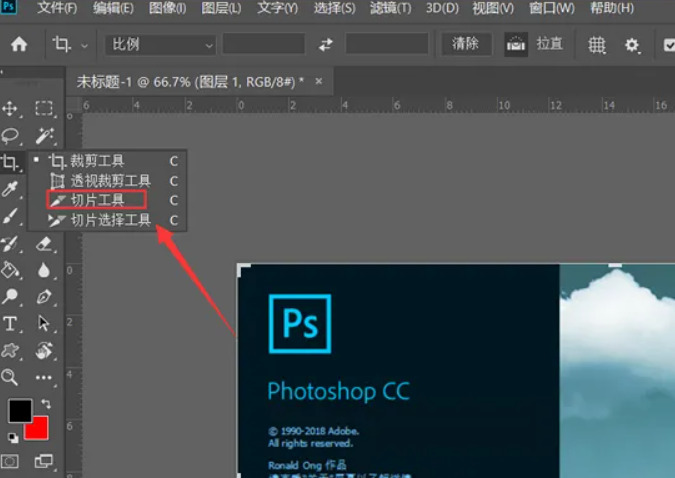Click the Home icon in the options bar

pyautogui.click(x=19, y=44)
